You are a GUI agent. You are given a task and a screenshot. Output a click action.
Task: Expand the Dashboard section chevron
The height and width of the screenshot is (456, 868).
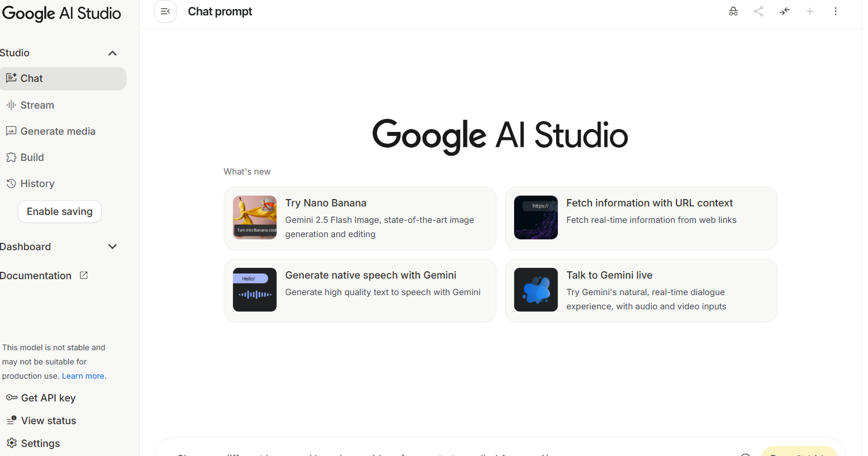tap(112, 247)
